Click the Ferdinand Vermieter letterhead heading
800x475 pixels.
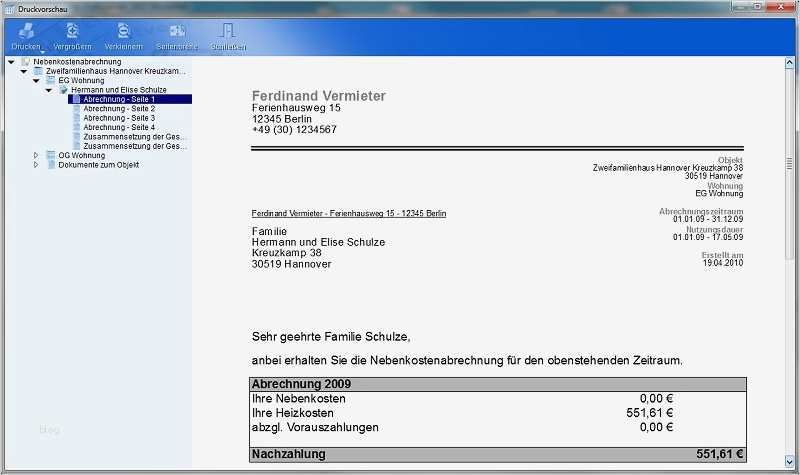318,95
